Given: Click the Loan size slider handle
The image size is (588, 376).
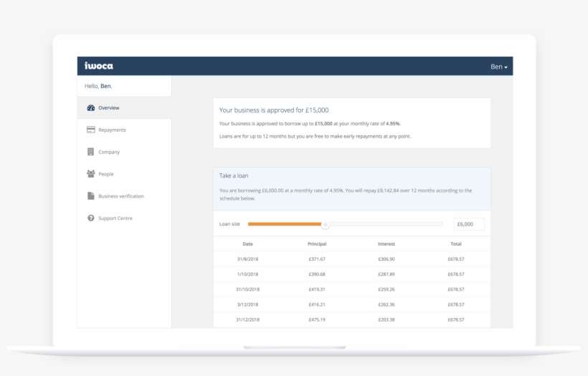Looking at the screenshot, I should [x=326, y=225].
